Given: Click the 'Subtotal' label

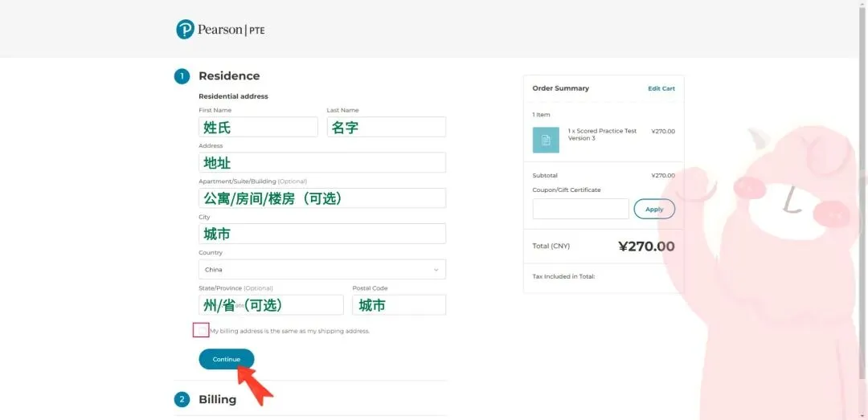Looking at the screenshot, I should coord(545,175).
